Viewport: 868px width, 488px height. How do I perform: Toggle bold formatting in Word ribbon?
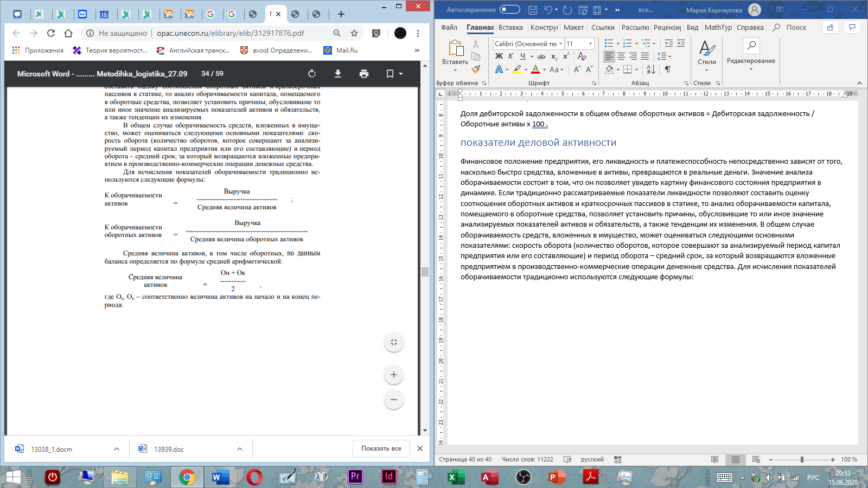pos(499,56)
